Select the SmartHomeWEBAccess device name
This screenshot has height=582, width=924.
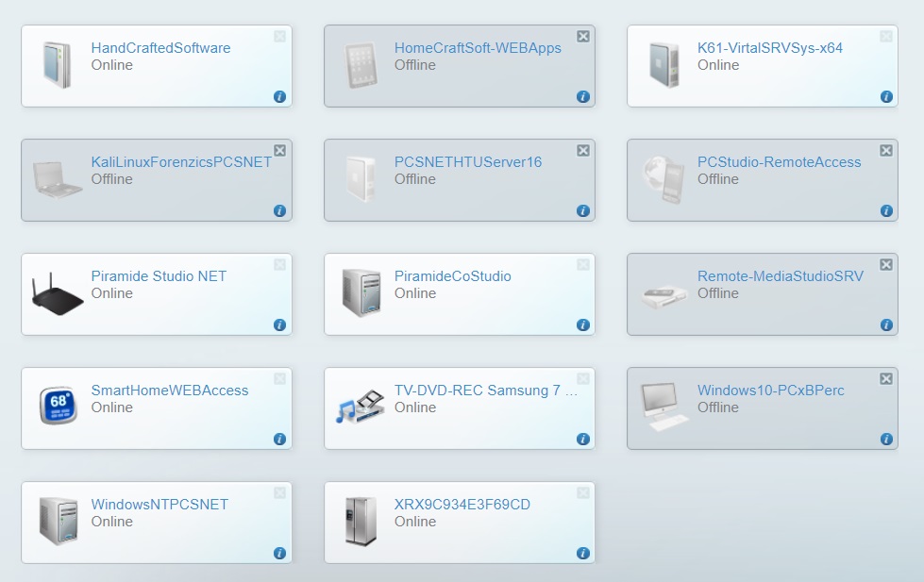coord(170,391)
